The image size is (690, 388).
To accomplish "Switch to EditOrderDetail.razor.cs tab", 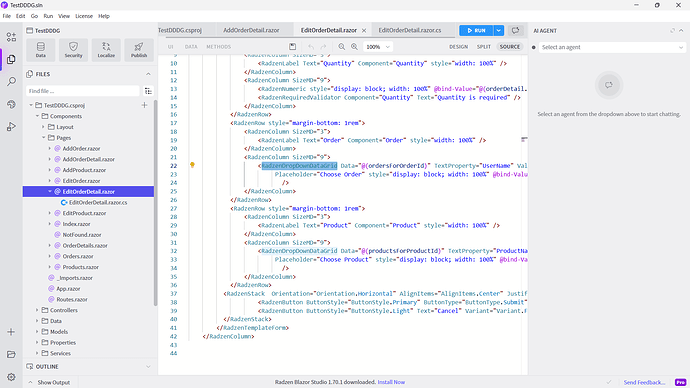I will coord(410,30).
